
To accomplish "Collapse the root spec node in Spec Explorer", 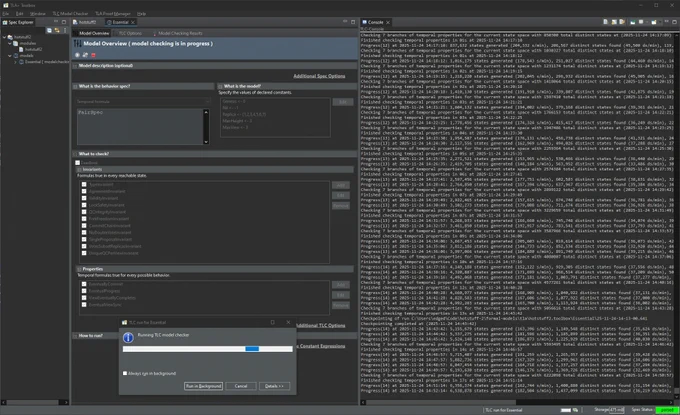I will [4, 37].
